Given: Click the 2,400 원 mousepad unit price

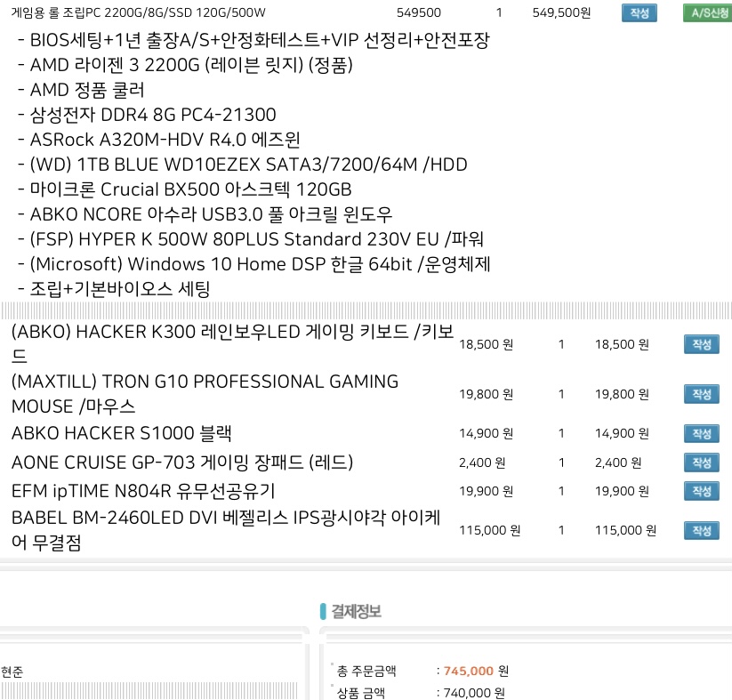Looking at the screenshot, I should 482,463.
